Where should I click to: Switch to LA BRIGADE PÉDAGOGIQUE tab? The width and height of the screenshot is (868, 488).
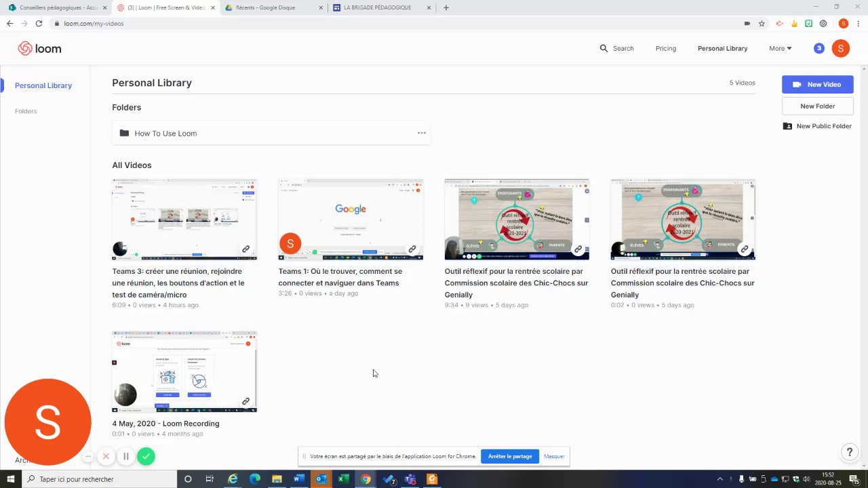(x=382, y=7)
